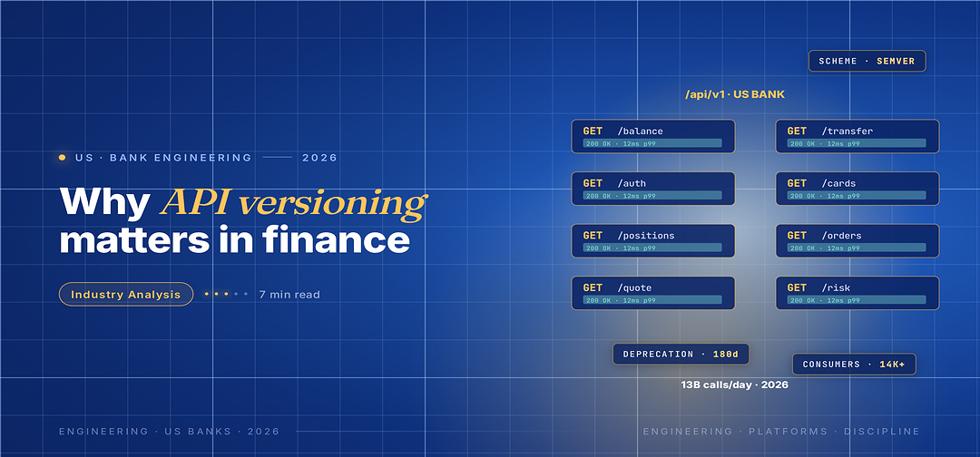Image resolution: width=980 pixels, height=457 pixels.
Task: Click 'ENGINEERING · PLATFORMS · DISCIPLINE' footer text
Action: pos(781,432)
